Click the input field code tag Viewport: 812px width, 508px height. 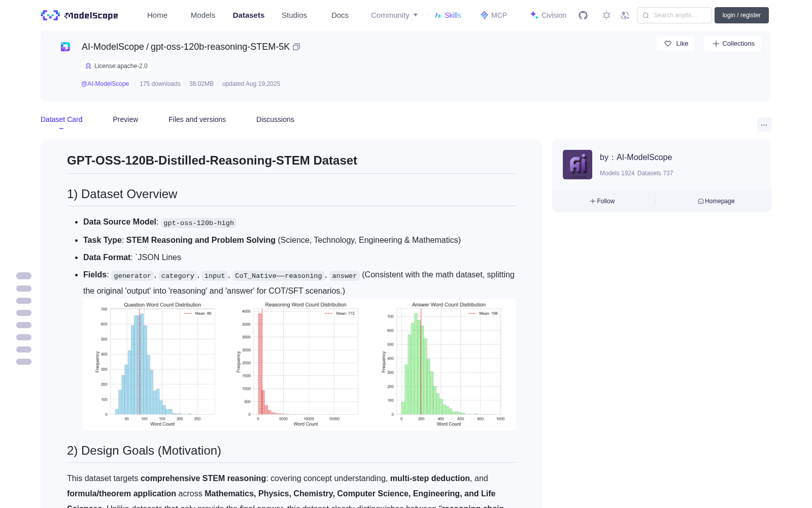tap(215, 276)
